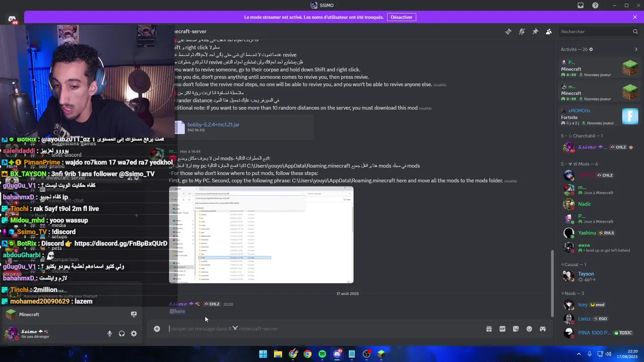Toggle the microphone mute button

(x=110, y=333)
